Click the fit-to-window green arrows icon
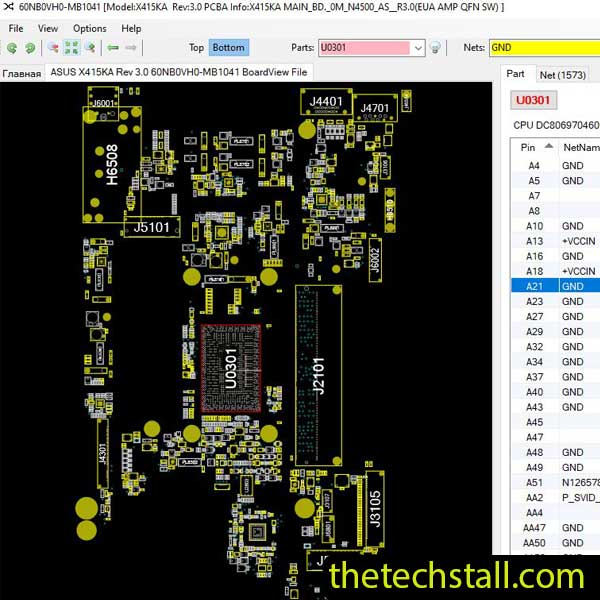600x600 pixels. coord(72,48)
